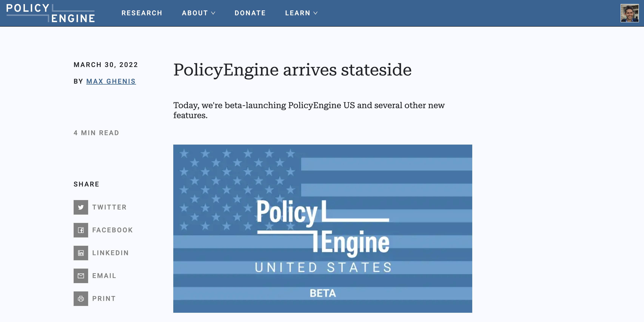Open Max Ghenis author profile
The height and width of the screenshot is (322, 644).
point(111,81)
